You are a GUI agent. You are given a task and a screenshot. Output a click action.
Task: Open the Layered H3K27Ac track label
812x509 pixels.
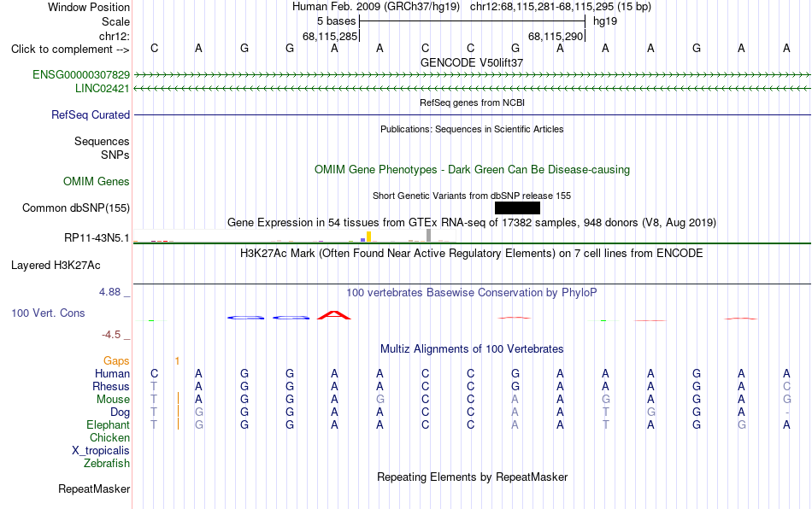56,266
